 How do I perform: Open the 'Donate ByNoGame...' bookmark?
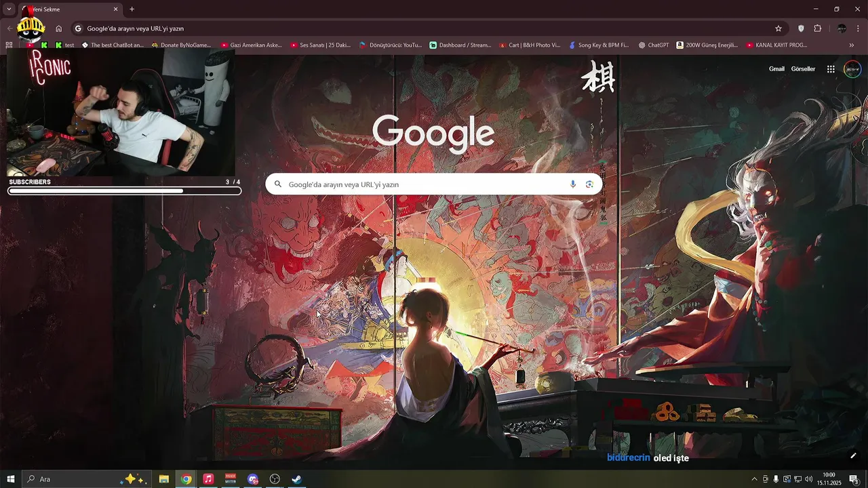click(x=181, y=45)
